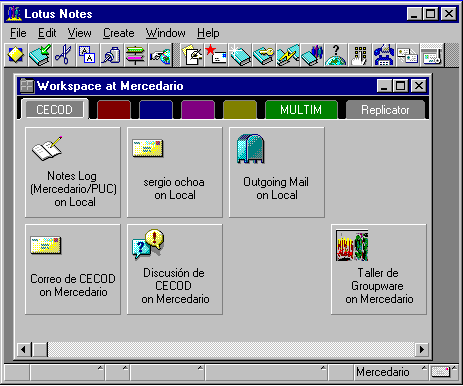Click the right arrow of horizontal scrollbar
This screenshot has height=386, width=463.
pyautogui.click(x=422, y=349)
